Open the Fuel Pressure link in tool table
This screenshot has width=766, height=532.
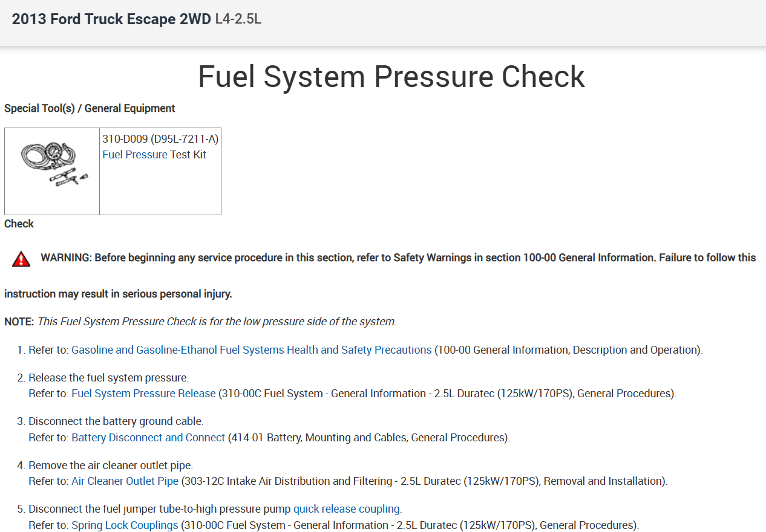click(135, 155)
